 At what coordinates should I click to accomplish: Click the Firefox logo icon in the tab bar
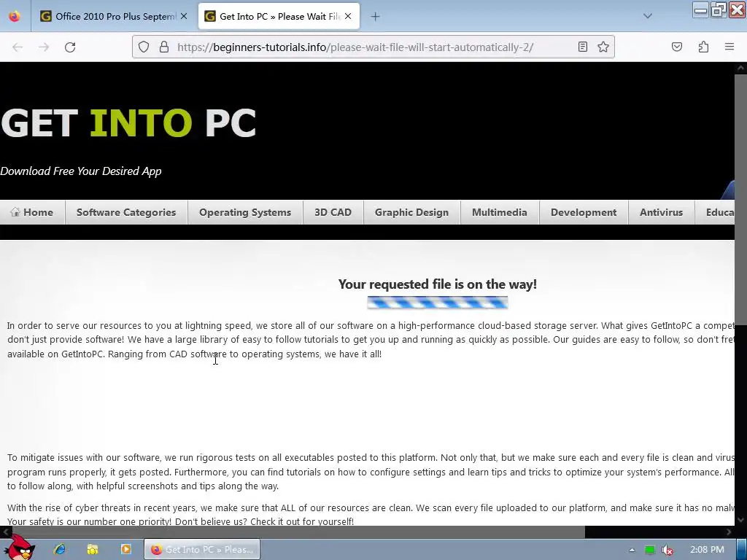(x=15, y=16)
